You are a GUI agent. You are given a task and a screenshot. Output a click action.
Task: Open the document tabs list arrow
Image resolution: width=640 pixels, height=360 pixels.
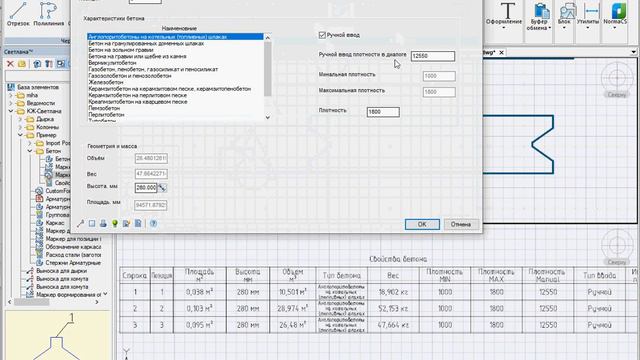click(633, 52)
